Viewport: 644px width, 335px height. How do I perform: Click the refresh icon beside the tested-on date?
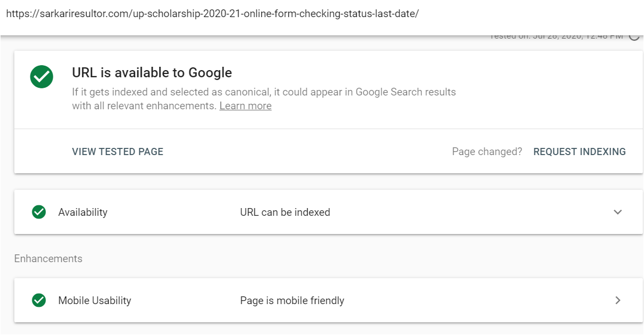[x=635, y=37]
